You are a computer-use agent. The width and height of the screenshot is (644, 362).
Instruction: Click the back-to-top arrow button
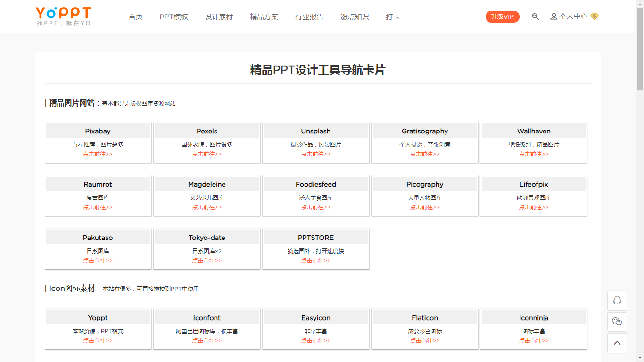pos(617,343)
